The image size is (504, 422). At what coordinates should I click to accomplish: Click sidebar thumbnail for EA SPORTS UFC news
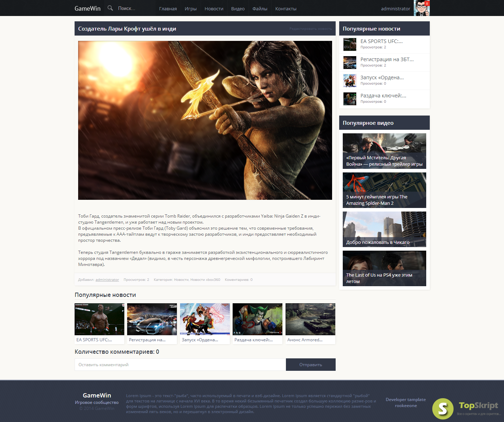pos(350,44)
